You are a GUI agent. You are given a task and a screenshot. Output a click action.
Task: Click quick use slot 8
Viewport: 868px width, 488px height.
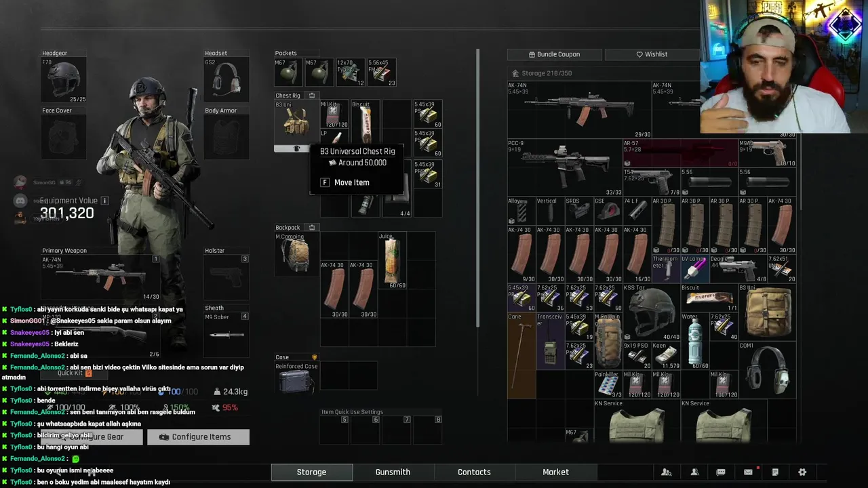pos(427,430)
